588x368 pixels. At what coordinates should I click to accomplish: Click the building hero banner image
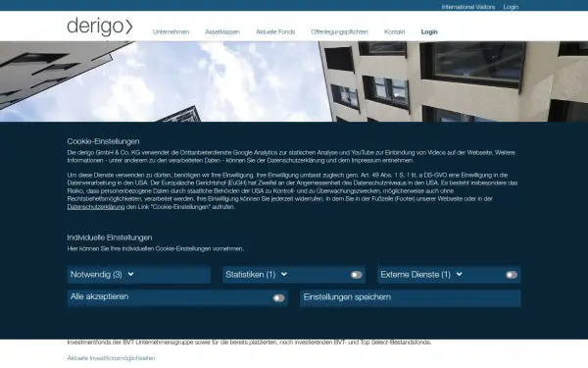pos(294,81)
